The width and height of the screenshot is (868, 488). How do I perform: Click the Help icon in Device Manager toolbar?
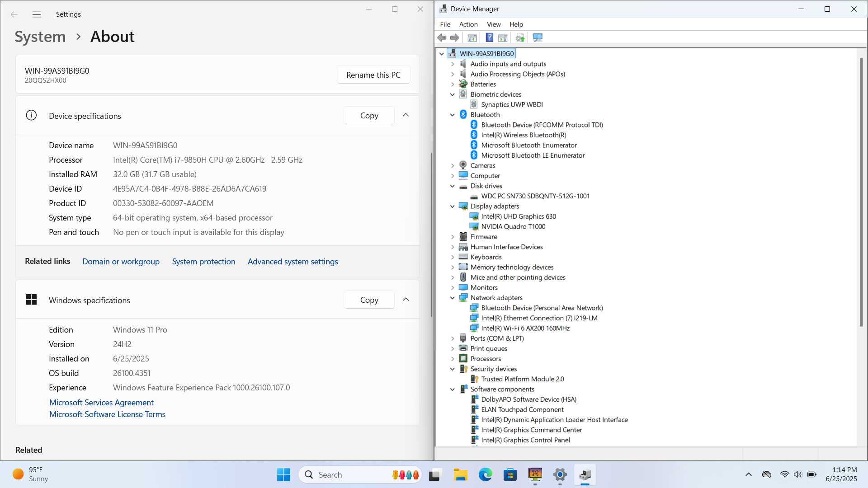(489, 38)
